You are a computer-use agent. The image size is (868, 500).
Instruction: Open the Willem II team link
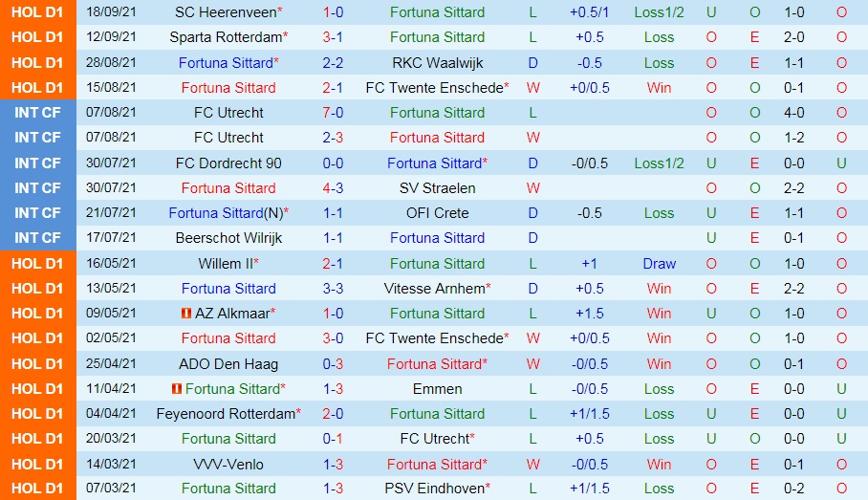click(225, 264)
